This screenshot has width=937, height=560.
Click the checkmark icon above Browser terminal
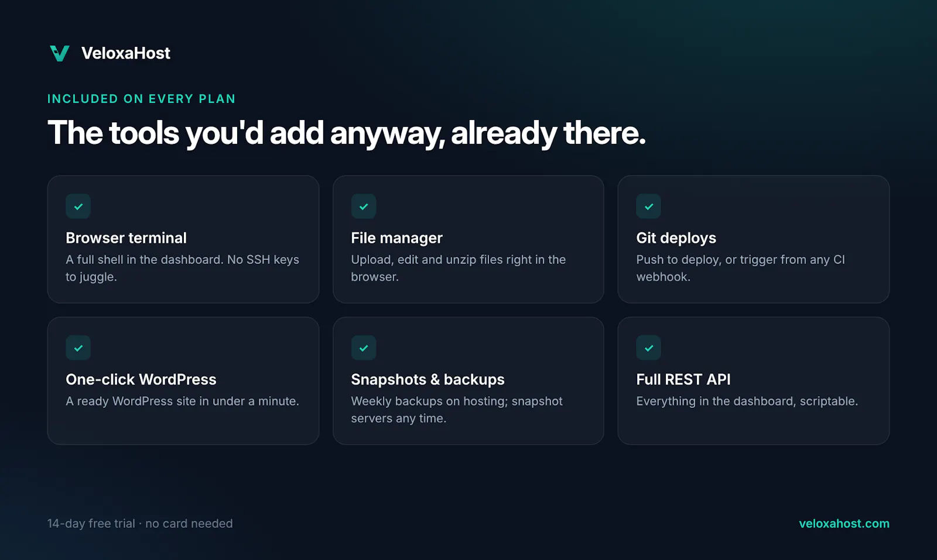click(x=78, y=206)
